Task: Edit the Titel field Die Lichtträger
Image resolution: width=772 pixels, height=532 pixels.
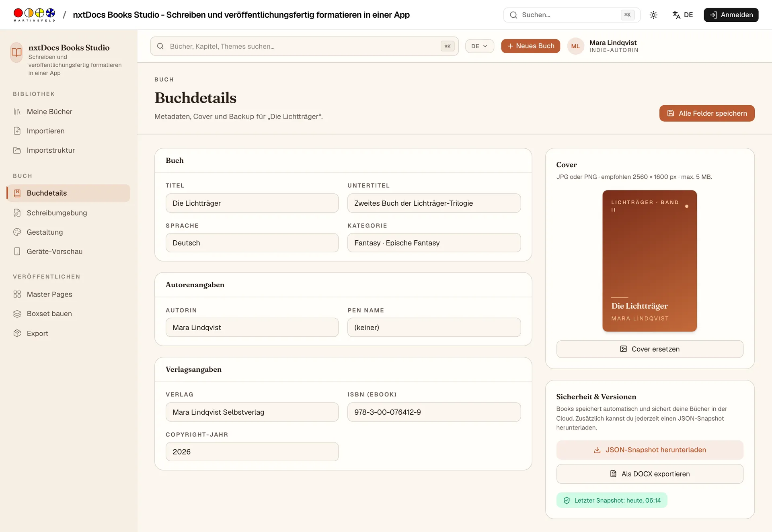Action: pos(252,203)
